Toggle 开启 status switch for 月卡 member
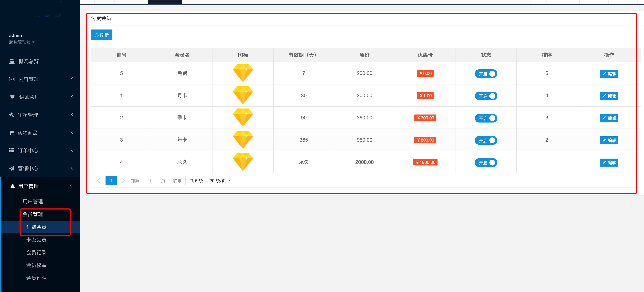Viewport: 644px width, 292px height. tap(486, 96)
